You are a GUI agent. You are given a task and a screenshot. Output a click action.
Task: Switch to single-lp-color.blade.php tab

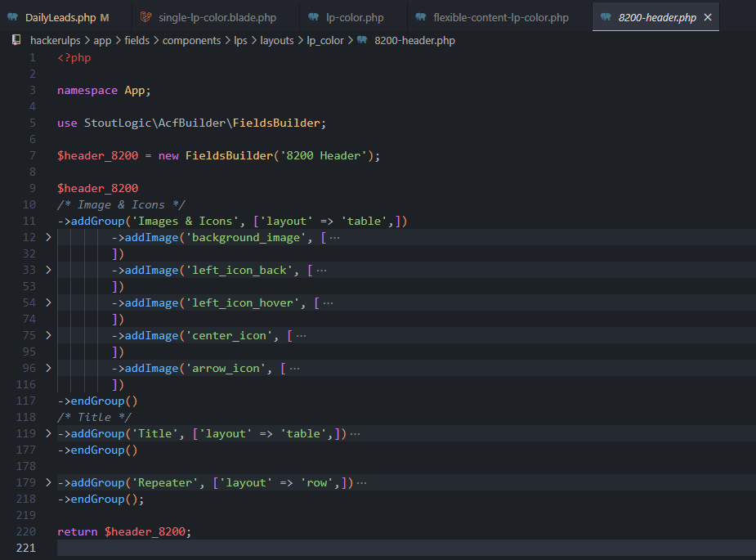tap(217, 17)
